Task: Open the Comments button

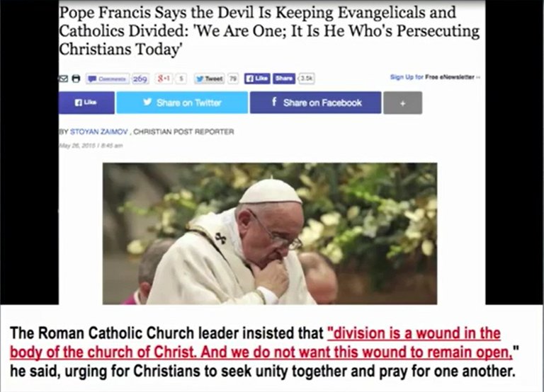Action: coord(108,79)
